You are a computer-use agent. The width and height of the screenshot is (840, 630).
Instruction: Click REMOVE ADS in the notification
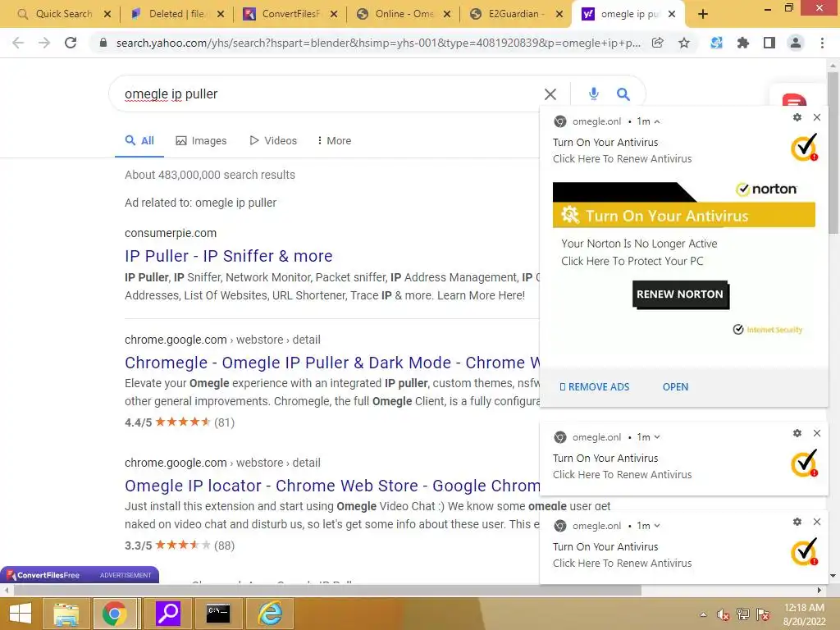click(594, 387)
